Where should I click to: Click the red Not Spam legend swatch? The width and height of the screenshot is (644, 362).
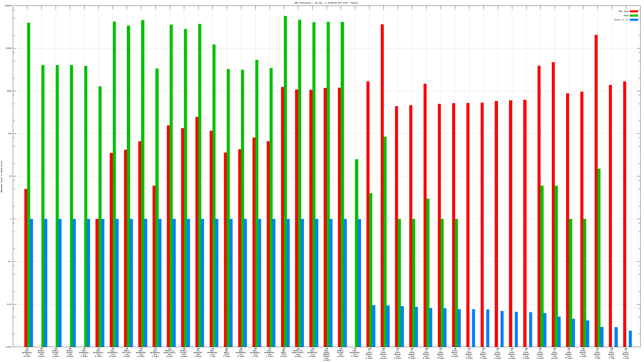point(633,11)
